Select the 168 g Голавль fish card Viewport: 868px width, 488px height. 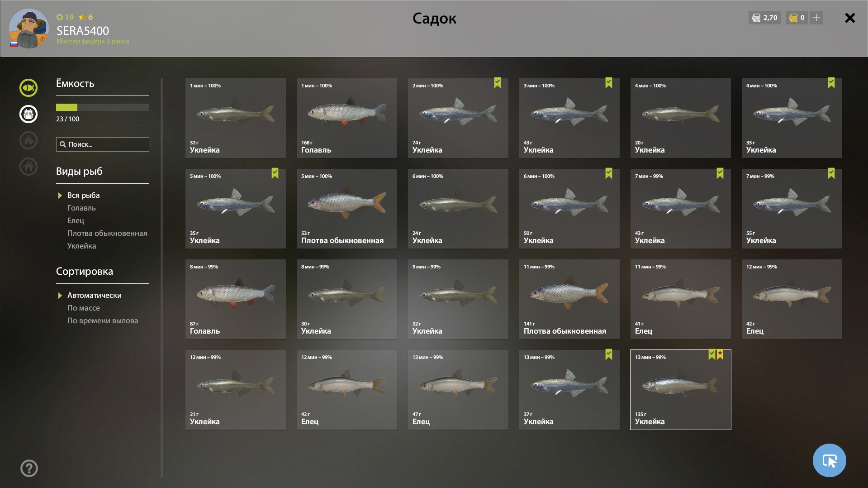click(347, 118)
